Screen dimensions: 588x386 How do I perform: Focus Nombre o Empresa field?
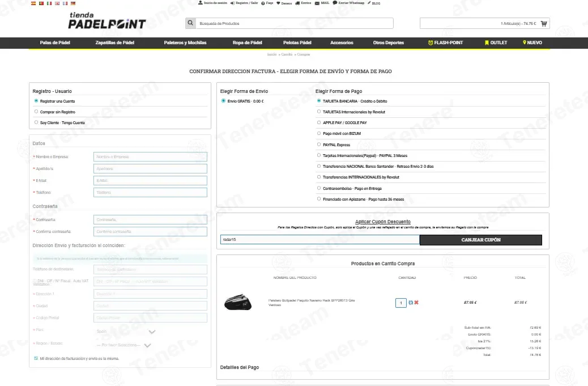click(150, 157)
